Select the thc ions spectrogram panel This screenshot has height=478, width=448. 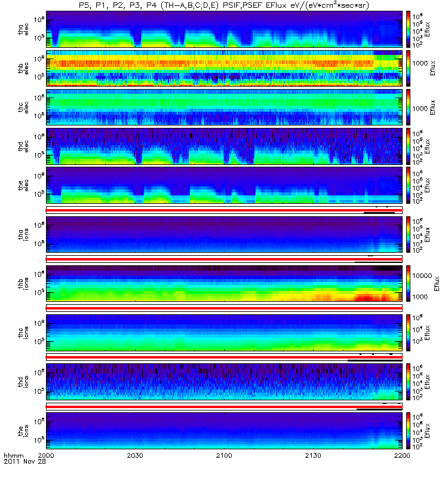(225, 333)
